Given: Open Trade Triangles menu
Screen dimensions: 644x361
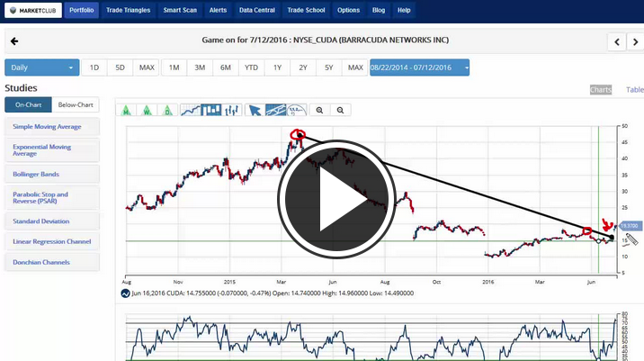Looking at the screenshot, I should tap(128, 10).
